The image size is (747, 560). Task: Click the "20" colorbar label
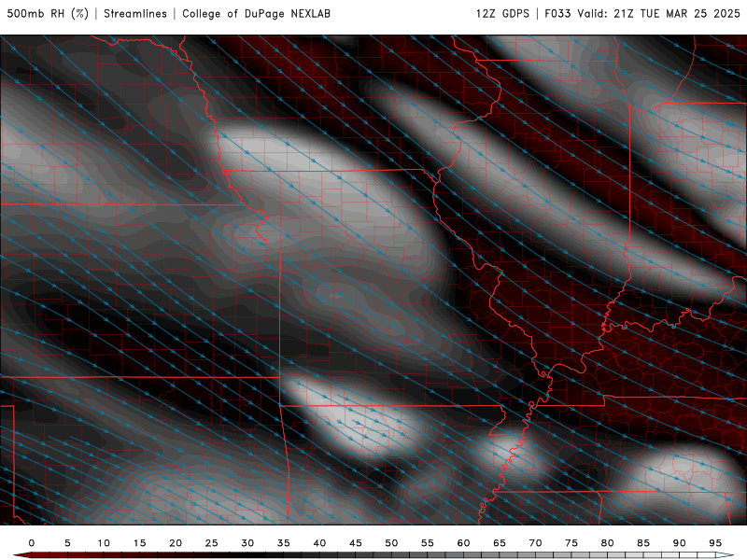pyautogui.click(x=176, y=543)
